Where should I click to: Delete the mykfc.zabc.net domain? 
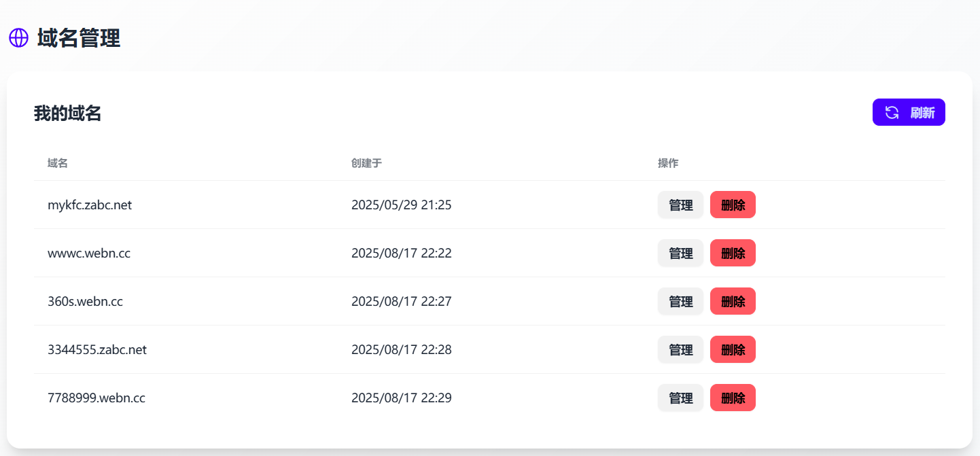point(733,205)
